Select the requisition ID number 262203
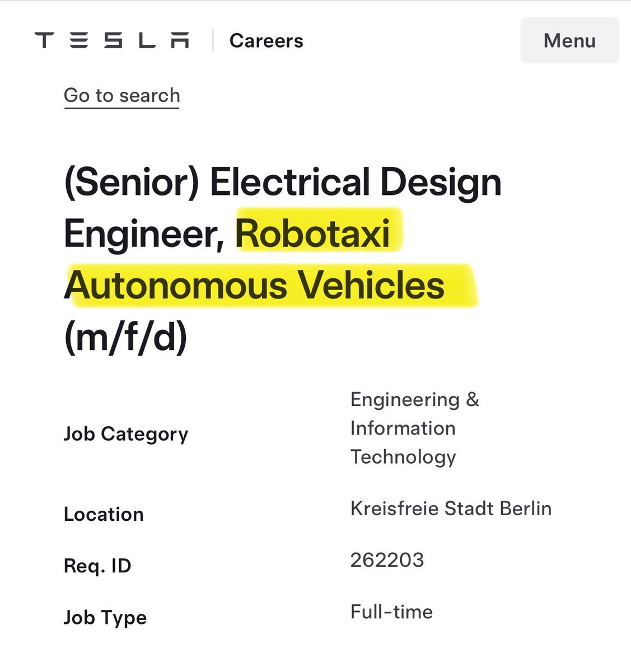The width and height of the screenshot is (631, 672). 387,559
